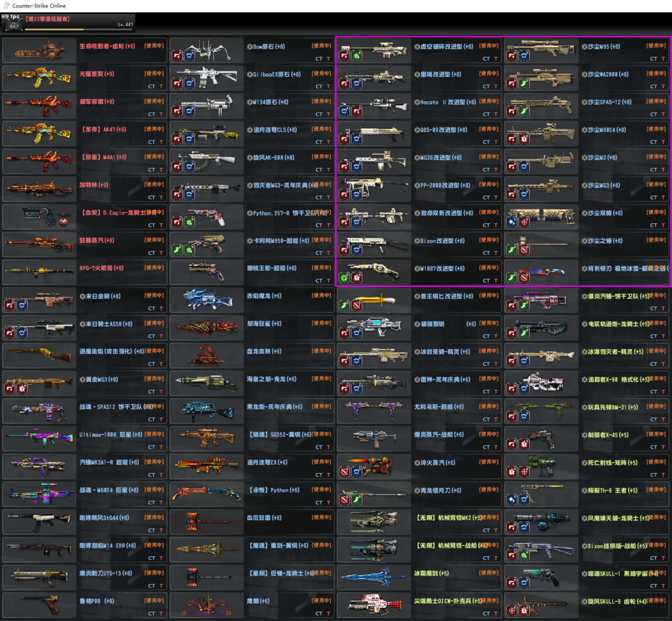Select the 鲁格P08 pistol thumbnail
Screen dimensions: 672x621
[39, 605]
